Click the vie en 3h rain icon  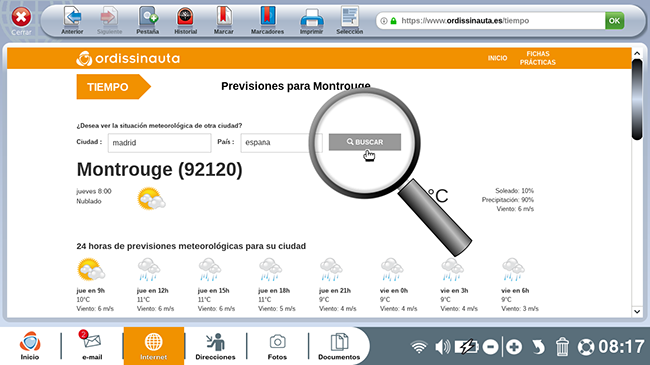click(x=452, y=269)
